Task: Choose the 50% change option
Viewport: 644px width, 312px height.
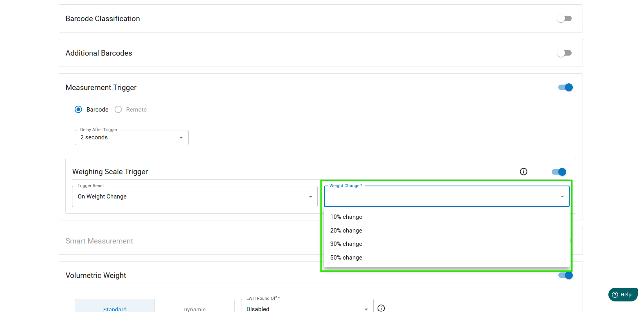Action: [446, 258]
